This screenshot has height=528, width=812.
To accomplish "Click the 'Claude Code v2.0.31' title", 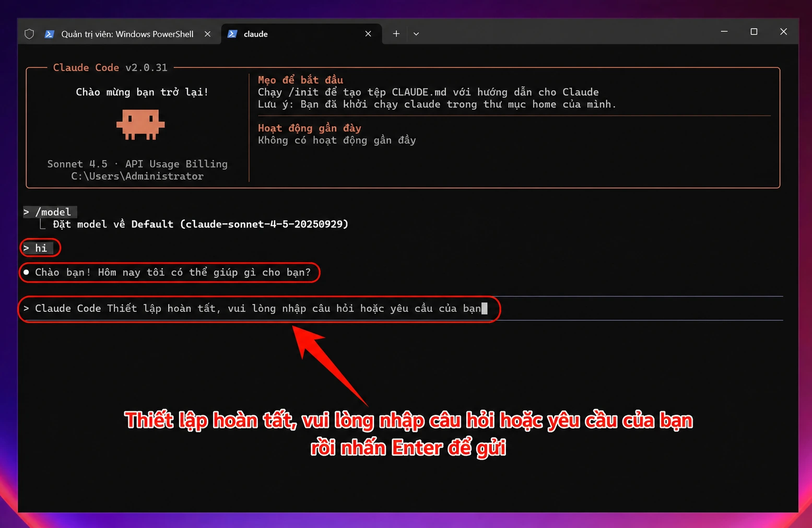I will pyautogui.click(x=110, y=67).
